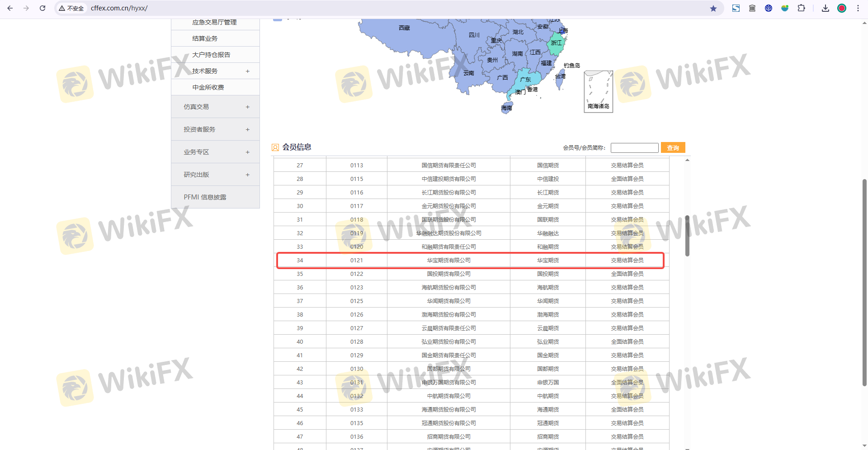868x450 pixels.
Task: Click the browser forward arrow
Action: [26, 8]
